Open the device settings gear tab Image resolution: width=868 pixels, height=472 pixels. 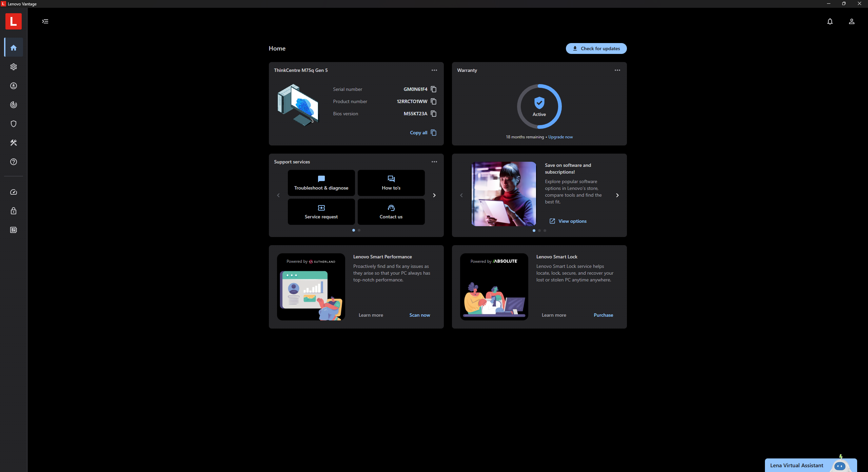click(14, 67)
